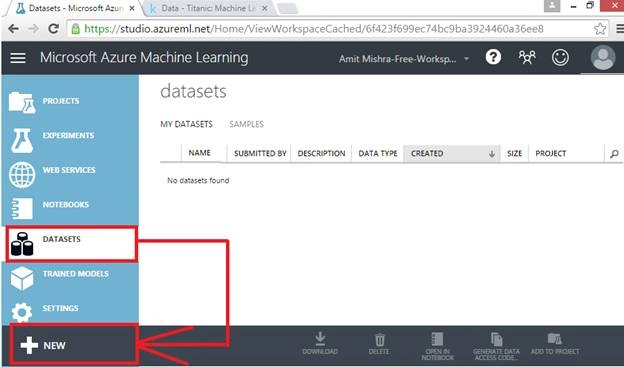The image size is (624, 367).
Task: Toggle sort arrow on Created column
Action: pos(491,154)
